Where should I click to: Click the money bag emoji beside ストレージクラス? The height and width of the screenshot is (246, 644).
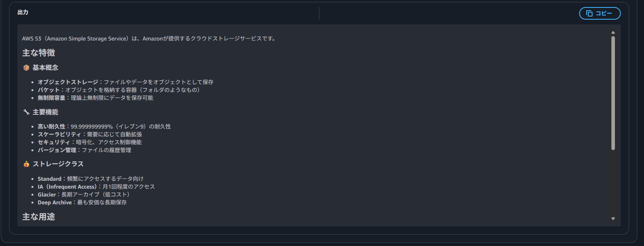point(26,163)
